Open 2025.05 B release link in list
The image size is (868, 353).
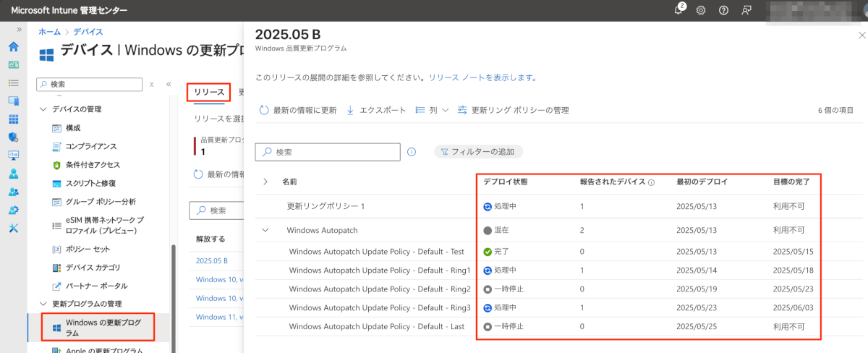(212, 260)
